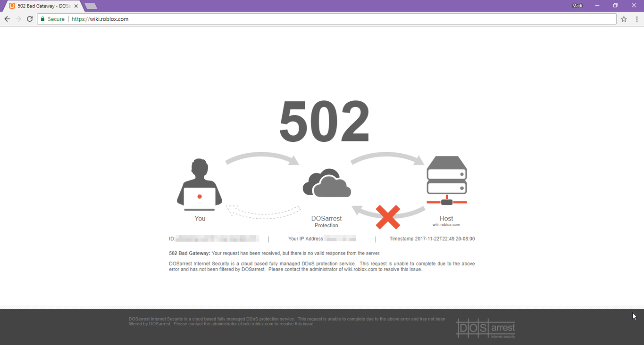
Task: Click the back navigation arrow
Action: (7, 19)
